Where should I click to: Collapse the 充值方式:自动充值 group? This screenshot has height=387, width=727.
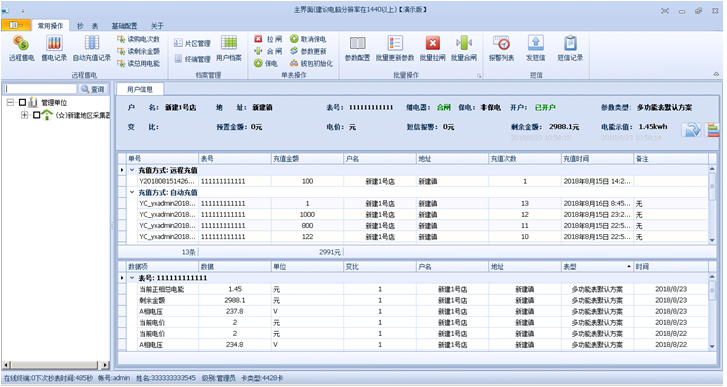coord(132,192)
